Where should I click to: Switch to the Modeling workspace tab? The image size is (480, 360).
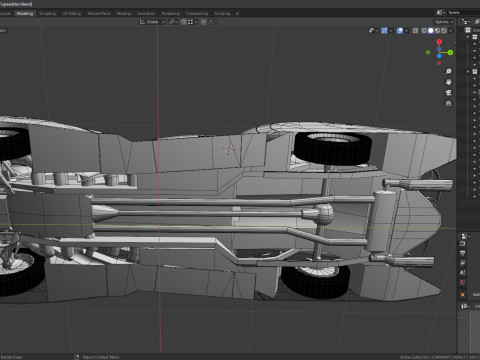(25, 13)
